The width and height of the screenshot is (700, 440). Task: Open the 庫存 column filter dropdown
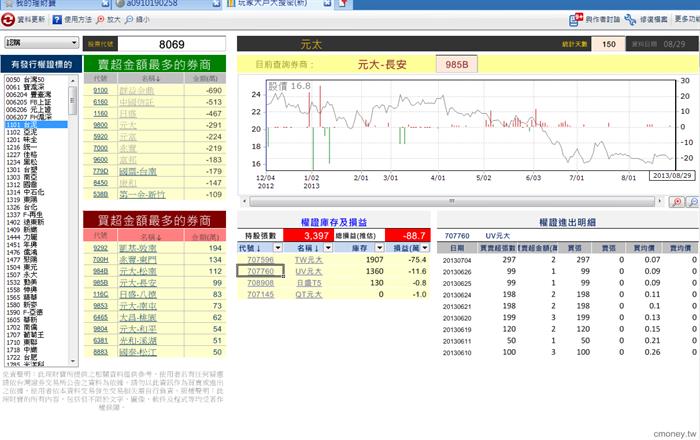tap(379, 248)
